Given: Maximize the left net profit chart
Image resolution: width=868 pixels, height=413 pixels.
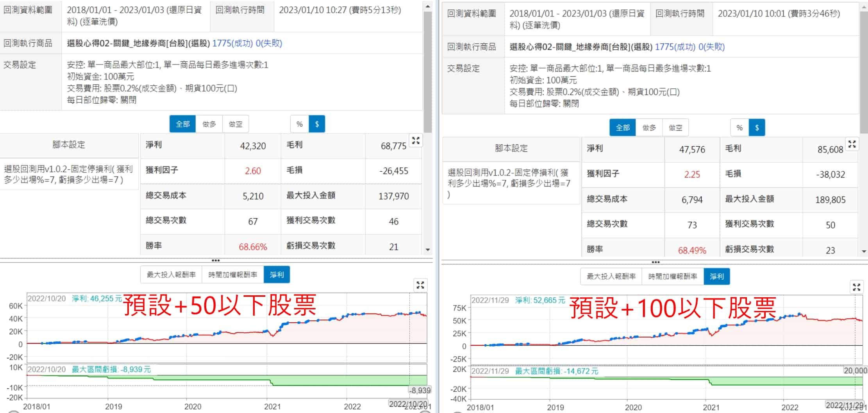Looking at the screenshot, I should 420,285.
